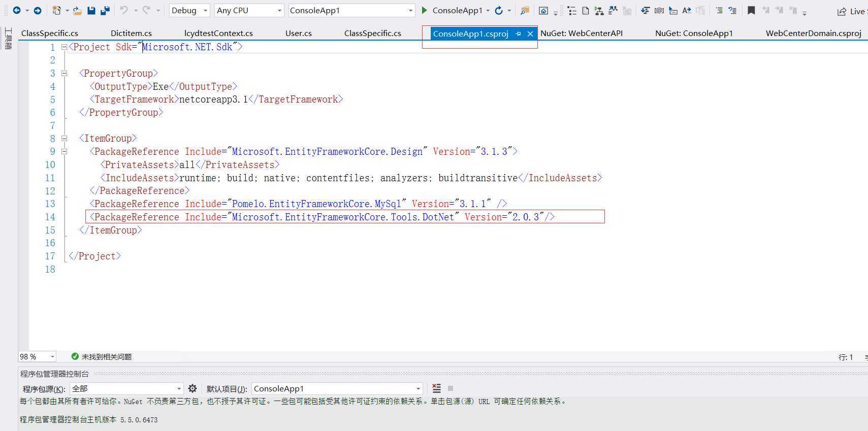Click the Open File folder icon
The width and height of the screenshot is (868, 431).
(x=77, y=10)
